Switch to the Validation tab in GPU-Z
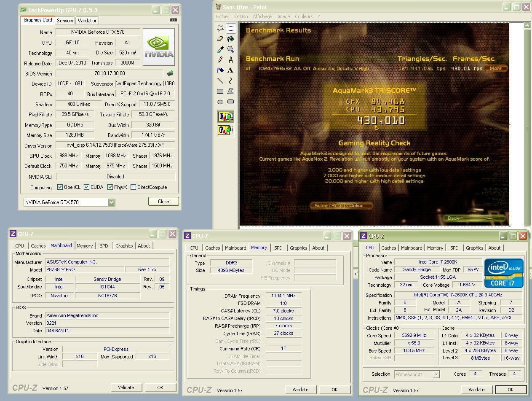Screen dimensions: 532x401 pyautogui.click(x=88, y=20)
